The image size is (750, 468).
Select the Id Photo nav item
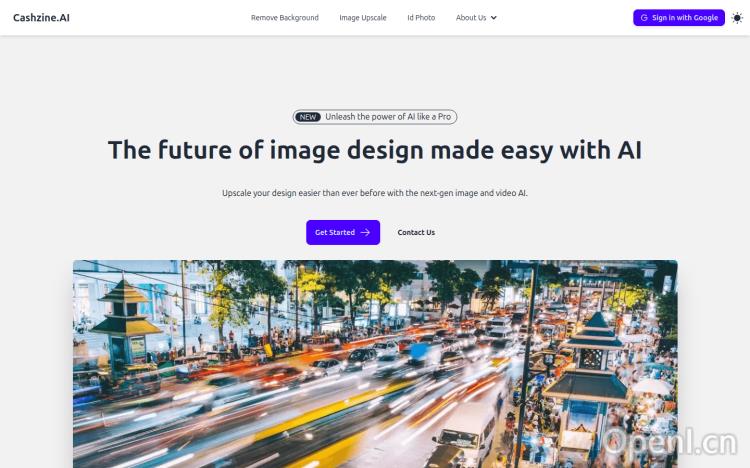[421, 18]
